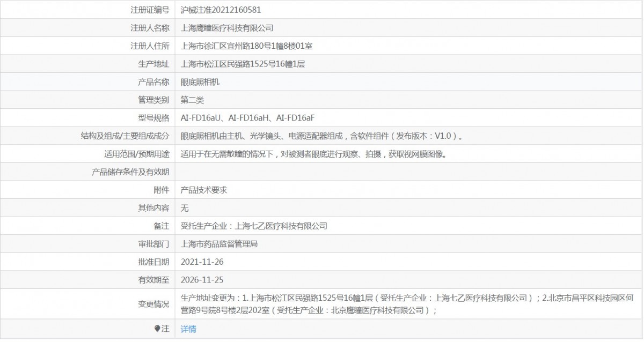
Task: Click the 产品名称 label
Action: (x=153, y=82)
